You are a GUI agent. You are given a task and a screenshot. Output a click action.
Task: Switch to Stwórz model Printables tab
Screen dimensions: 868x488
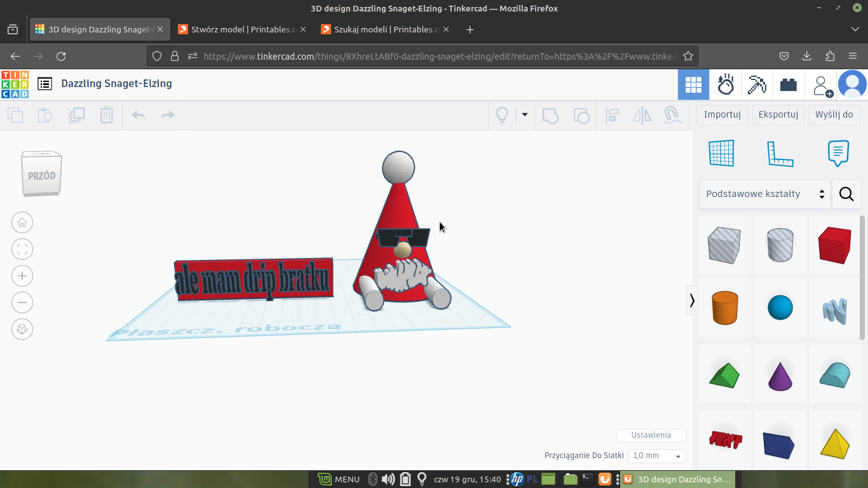(x=242, y=29)
